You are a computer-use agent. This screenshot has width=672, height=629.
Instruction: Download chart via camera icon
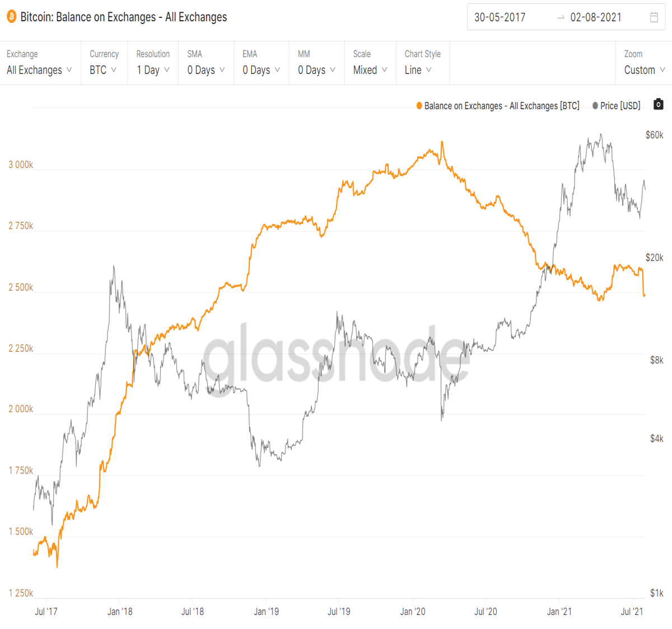click(659, 104)
